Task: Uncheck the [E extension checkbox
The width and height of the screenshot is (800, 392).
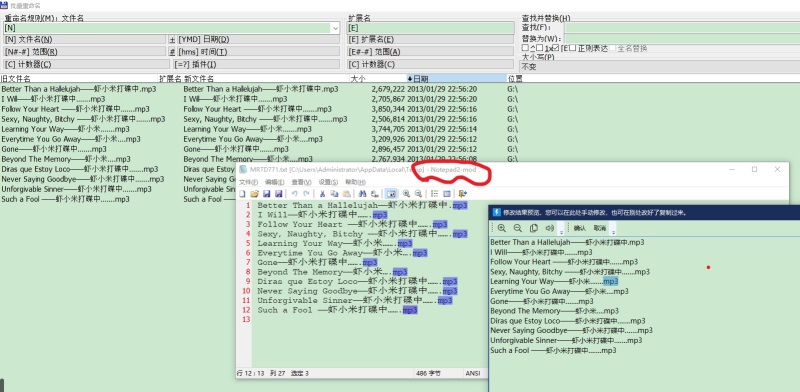Action: [556, 48]
